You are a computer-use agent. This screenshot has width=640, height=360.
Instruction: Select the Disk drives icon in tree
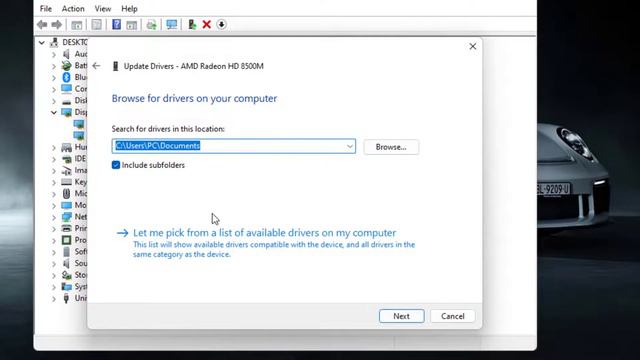pos(66,101)
